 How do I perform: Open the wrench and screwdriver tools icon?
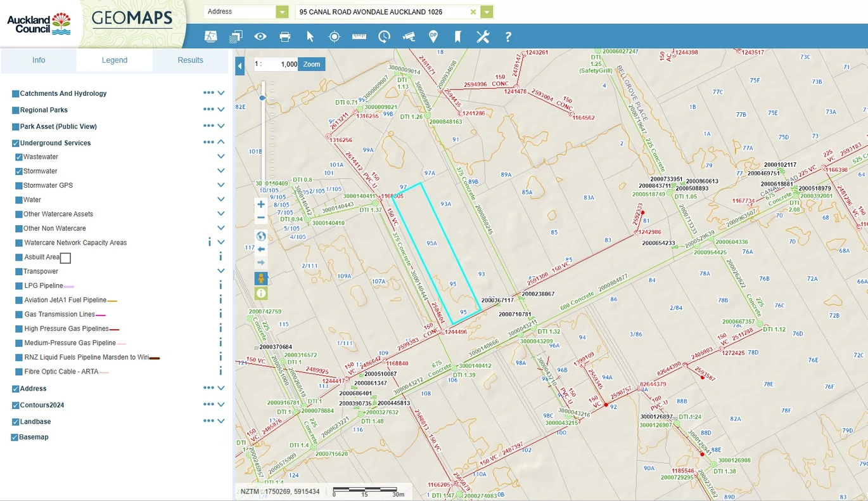483,37
